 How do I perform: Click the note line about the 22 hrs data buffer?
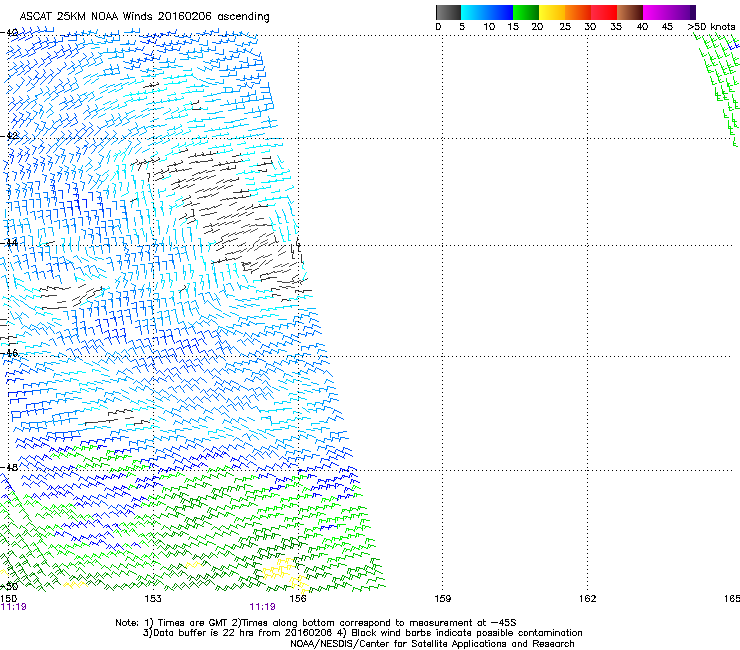(x=362, y=633)
